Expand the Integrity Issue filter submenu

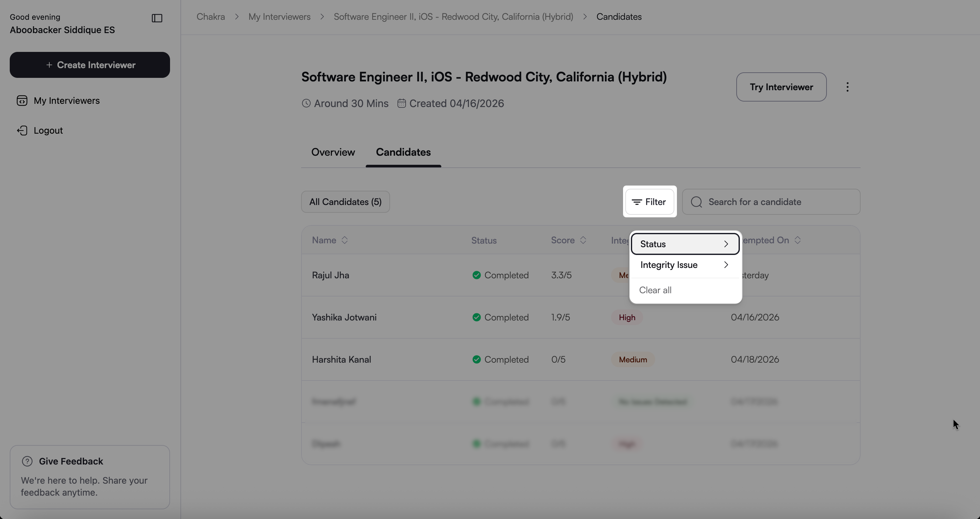pyautogui.click(x=685, y=265)
